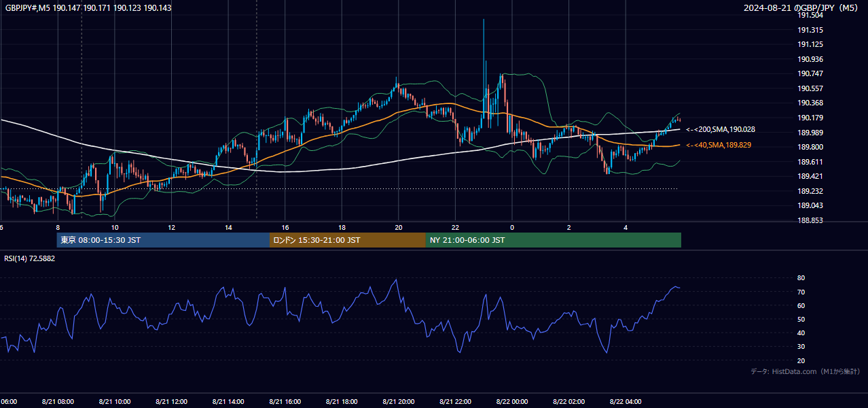
Task: Click the 8/21 16:00 time label
Action: [x=285, y=401]
